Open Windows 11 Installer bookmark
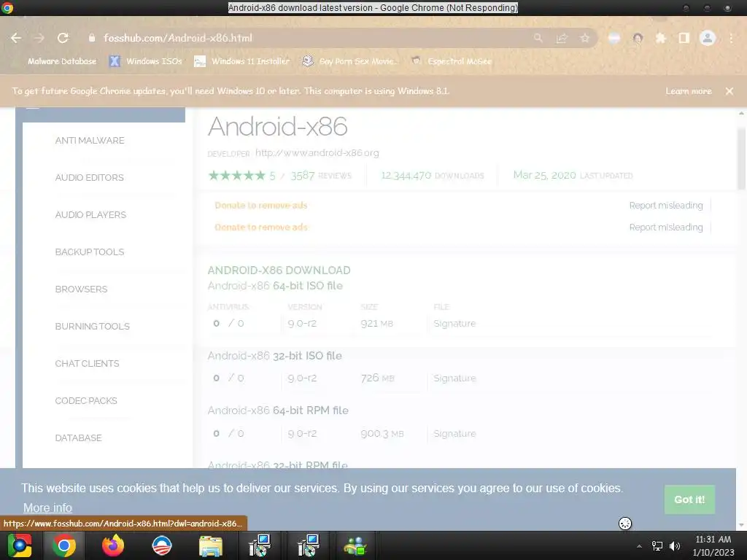Viewport: 747px width, 560px height. [x=242, y=61]
